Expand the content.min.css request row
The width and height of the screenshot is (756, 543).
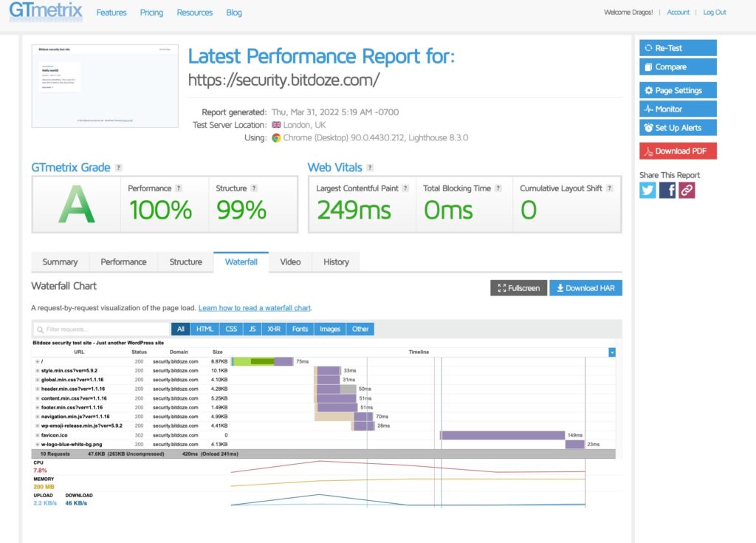click(x=37, y=399)
